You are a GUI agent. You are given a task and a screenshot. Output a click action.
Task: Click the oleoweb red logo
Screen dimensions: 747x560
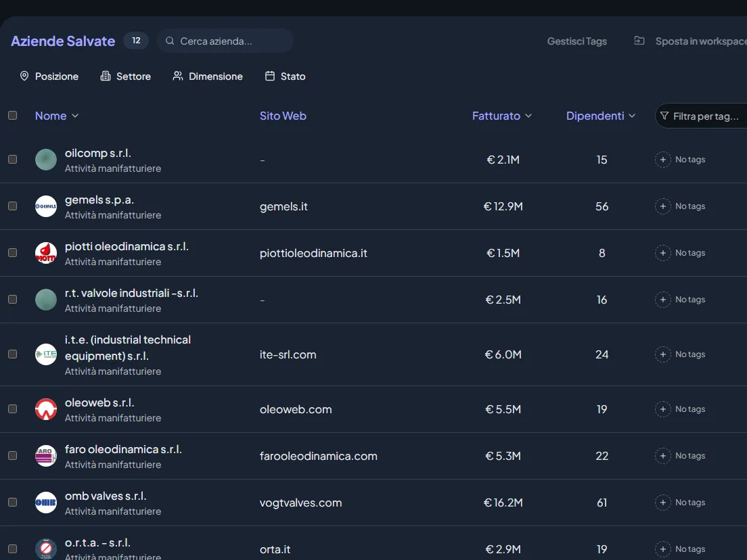click(46, 409)
